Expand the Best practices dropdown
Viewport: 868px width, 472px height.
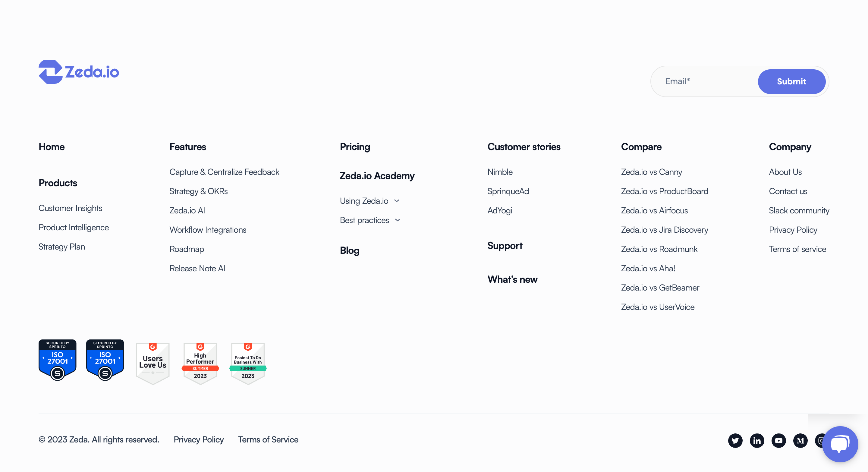click(x=370, y=220)
